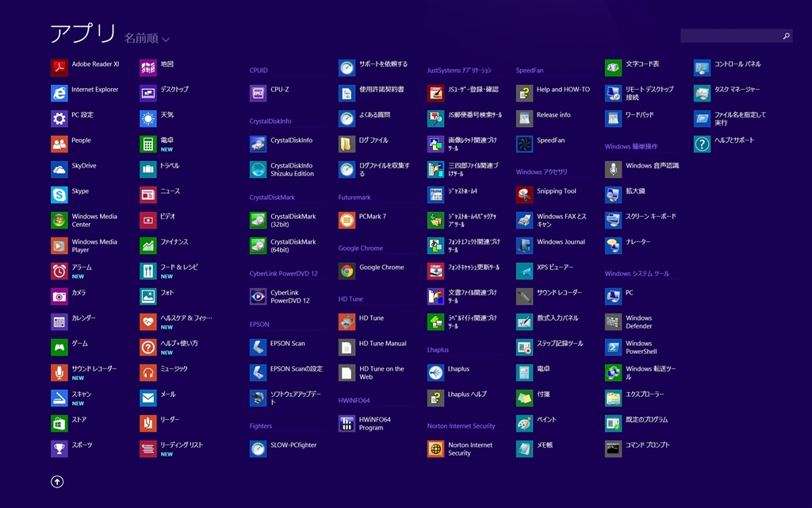Open Snipping Tool

click(x=546, y=195)
